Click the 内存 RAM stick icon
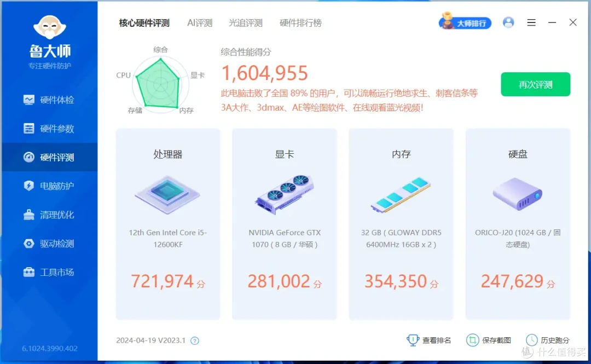This screenshot has height=364, width=591. [x=401, y=195]
